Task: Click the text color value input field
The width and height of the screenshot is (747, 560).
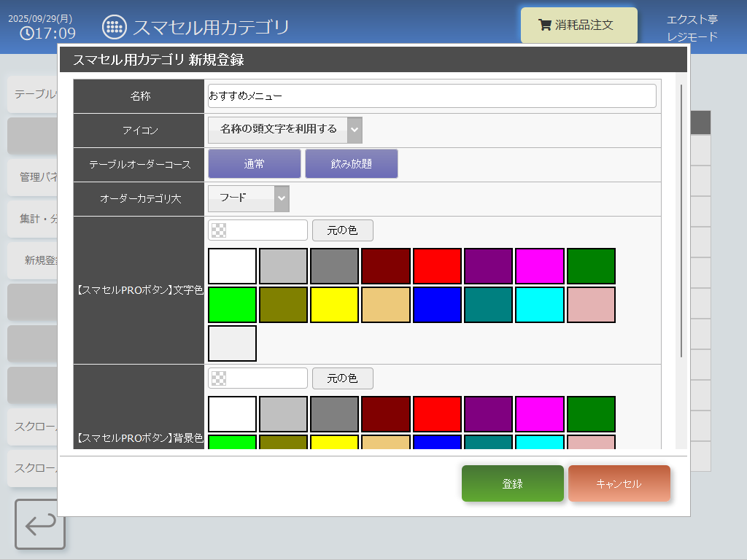Action: (x=266, y=230)
